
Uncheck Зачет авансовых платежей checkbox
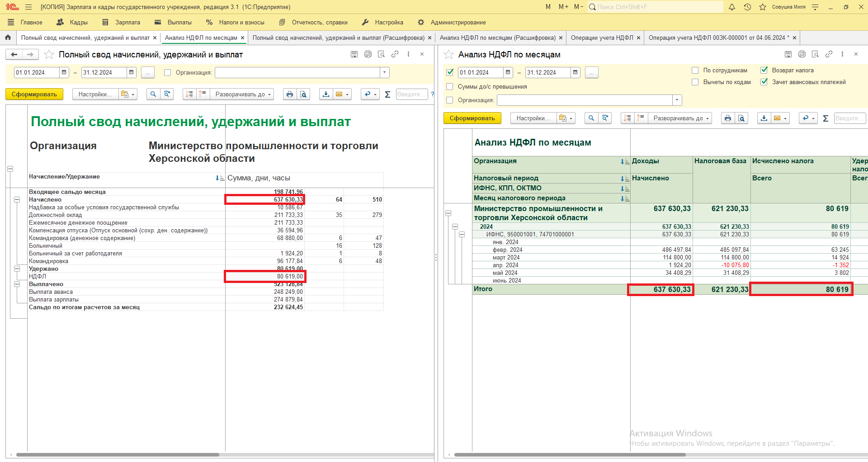(x=764, y=82)
